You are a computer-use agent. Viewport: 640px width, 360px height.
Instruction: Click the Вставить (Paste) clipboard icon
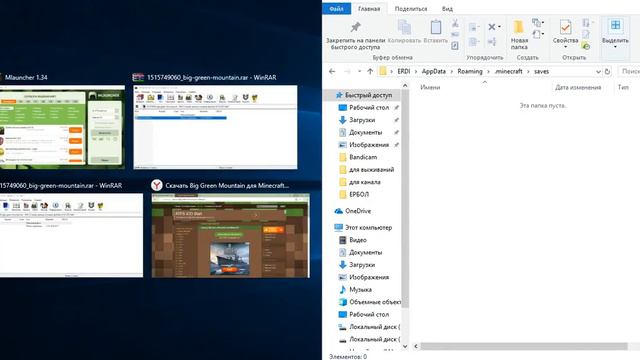(x=436, y=27)
